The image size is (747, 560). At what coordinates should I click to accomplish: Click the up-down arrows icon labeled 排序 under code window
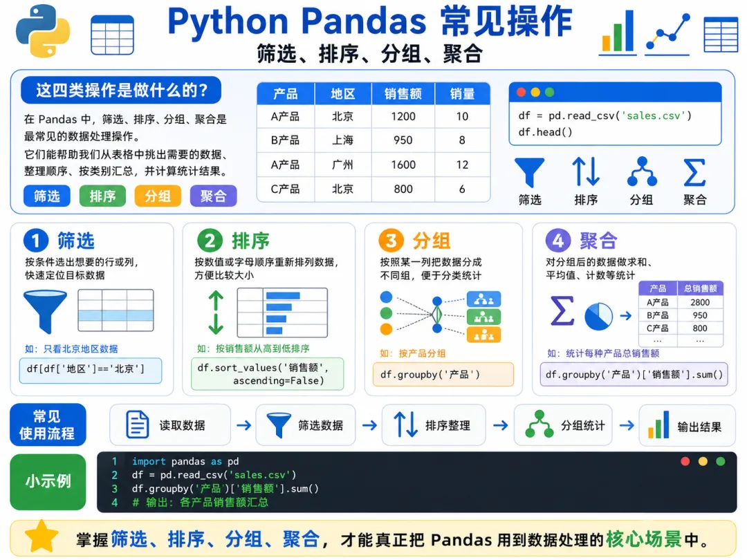(x=586, y=171)
